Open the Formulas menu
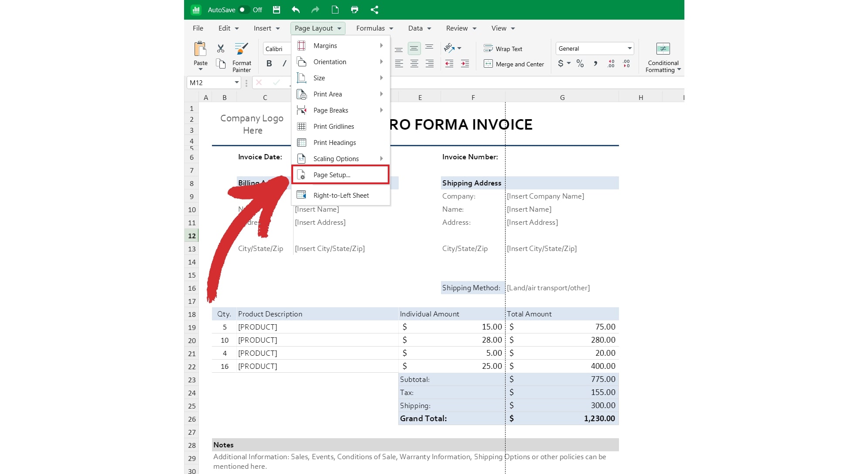Viewport: 868px width, 474px height. click(370, 28)
